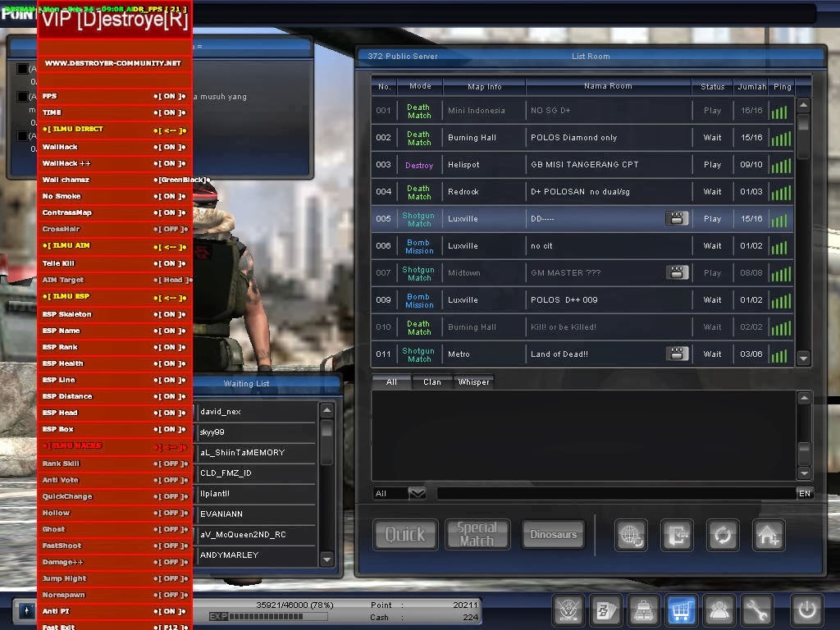Expand the ILMU ESP submenu
This screenshot has width=840, height=630.
pos(114,296)
